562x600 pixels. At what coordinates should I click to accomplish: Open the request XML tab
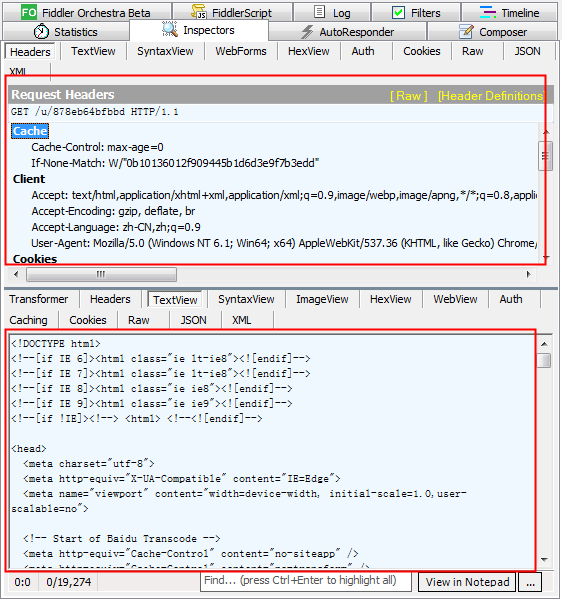(18, 71)
